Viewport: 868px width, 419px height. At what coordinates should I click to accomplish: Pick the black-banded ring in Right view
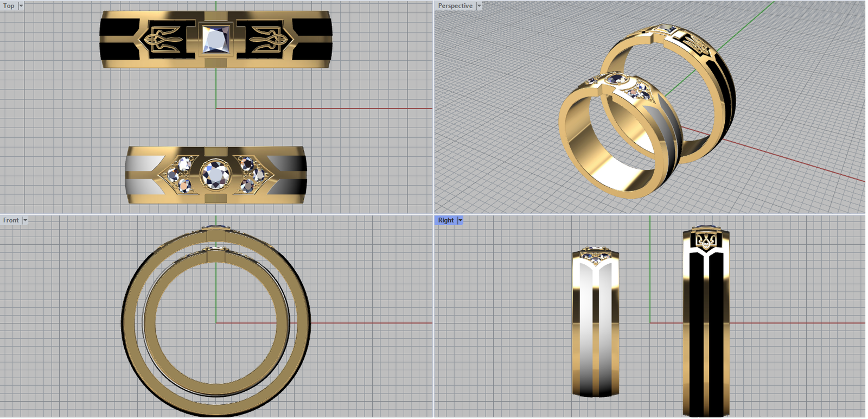click(x=706, y=326)
